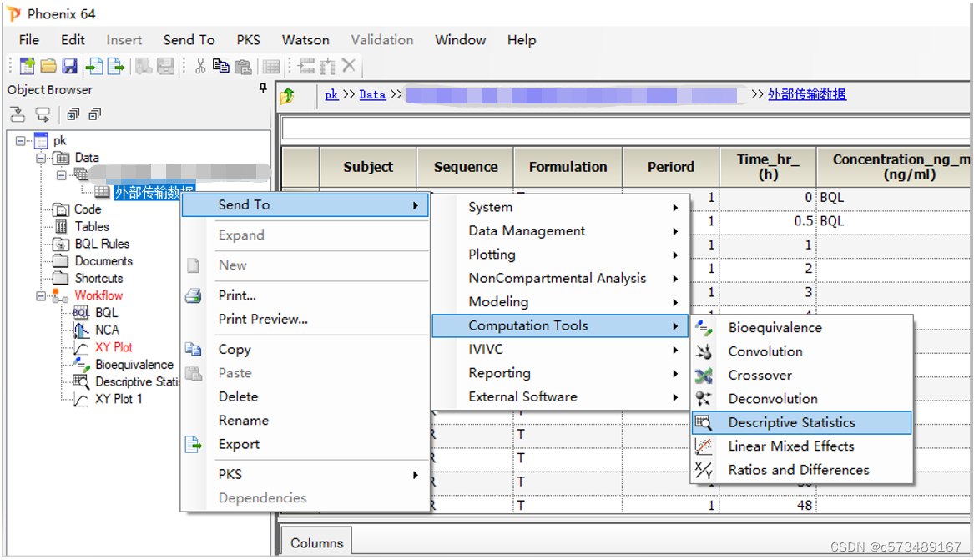Screen dimensions: 974x560
Task: Click the Data breadcrumb link
Action: coord(372,94)
